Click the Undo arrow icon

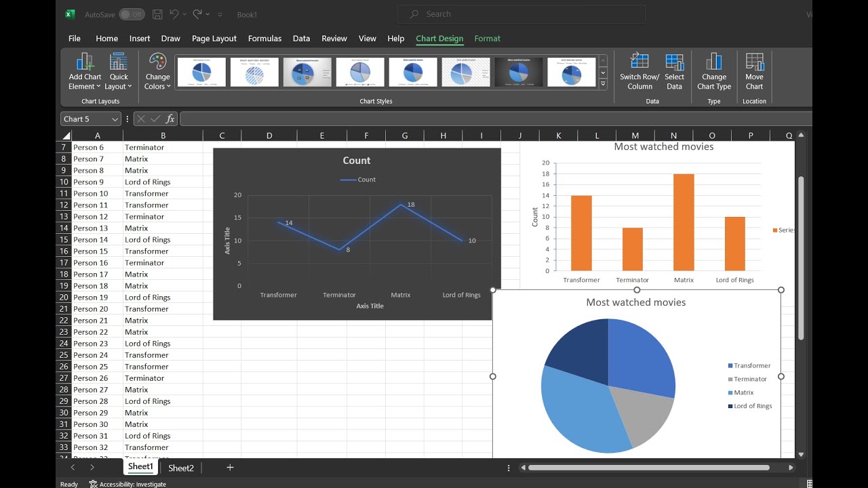click(174, 14)
